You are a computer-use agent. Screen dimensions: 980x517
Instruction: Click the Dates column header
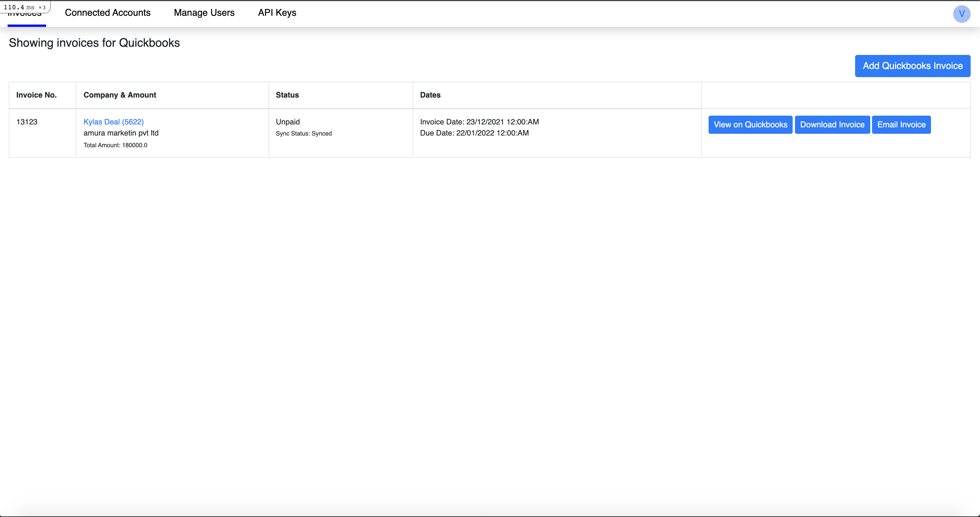pyautogui.click(x=430, y=95)
